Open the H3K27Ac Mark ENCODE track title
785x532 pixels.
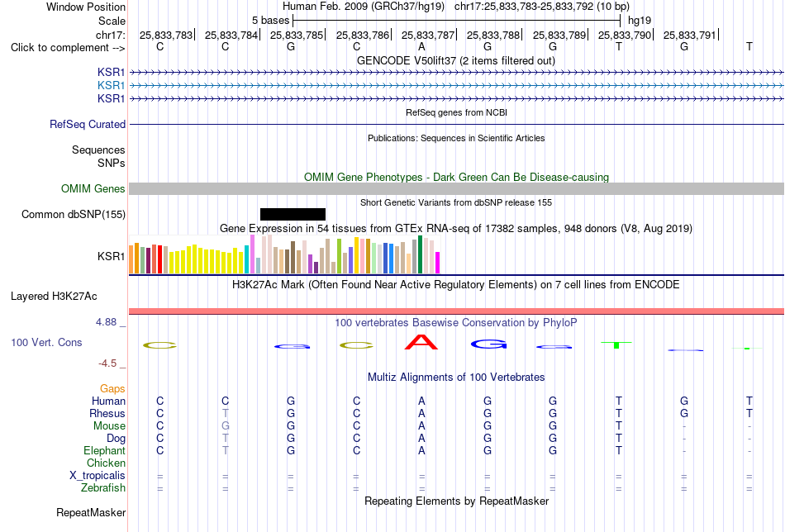click(456, 285)
